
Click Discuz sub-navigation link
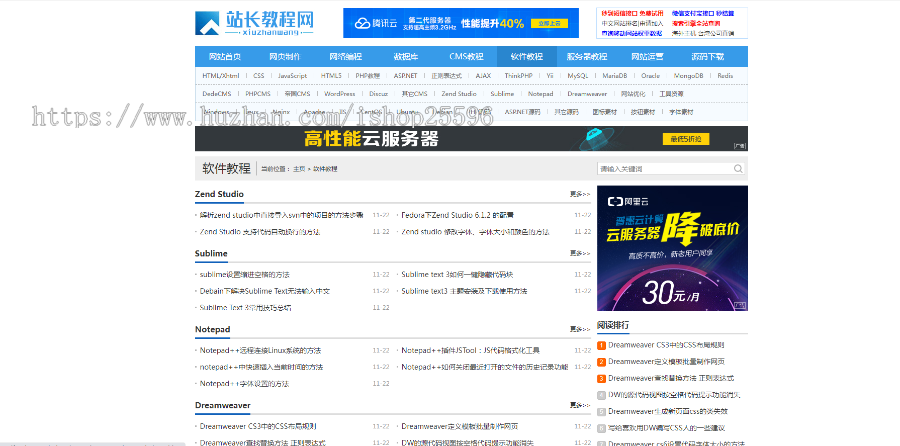378,94
